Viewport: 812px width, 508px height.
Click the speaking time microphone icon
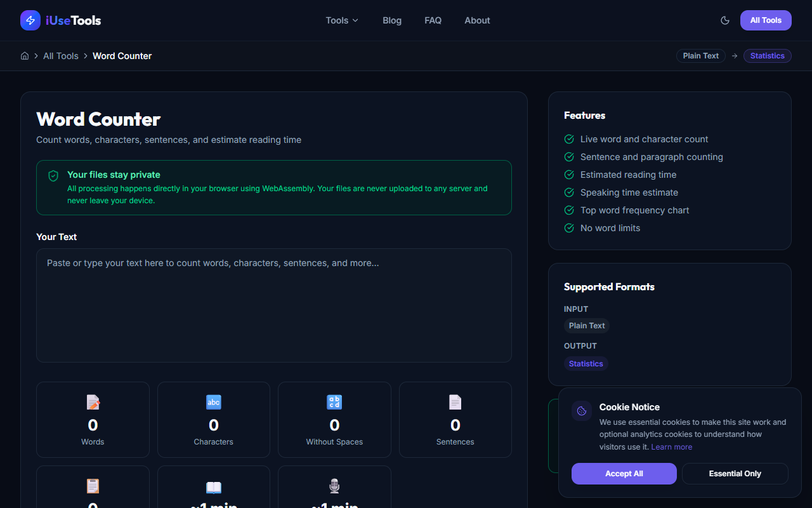click(x=334, y=486)
